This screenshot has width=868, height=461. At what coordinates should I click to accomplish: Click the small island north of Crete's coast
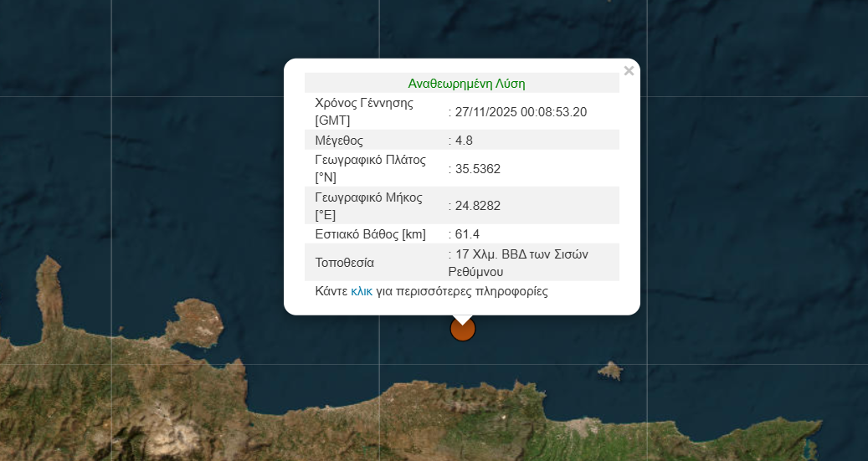[x=610, y=371]
